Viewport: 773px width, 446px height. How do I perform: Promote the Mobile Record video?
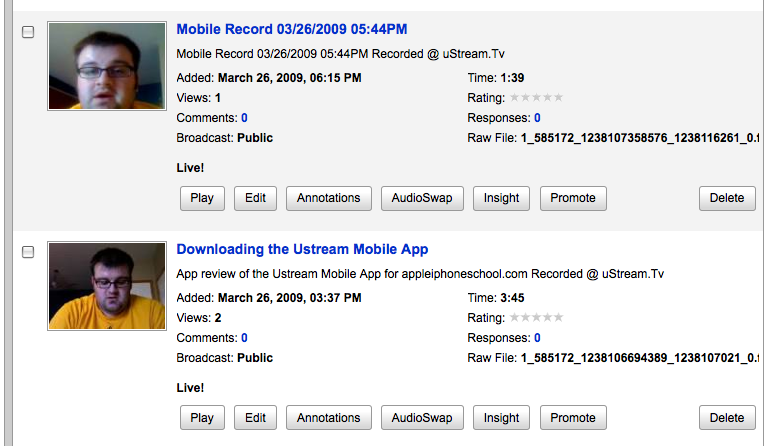(573, 198)
